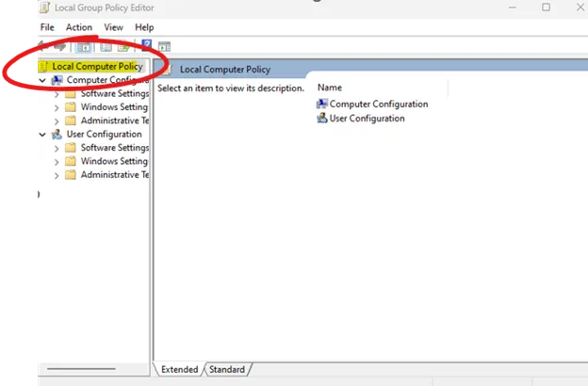Expand Software Settings under User Configuration
Image resolution: width=588 pixels, height=386 pixels.
pyautogui.click(x=57, y=149)
